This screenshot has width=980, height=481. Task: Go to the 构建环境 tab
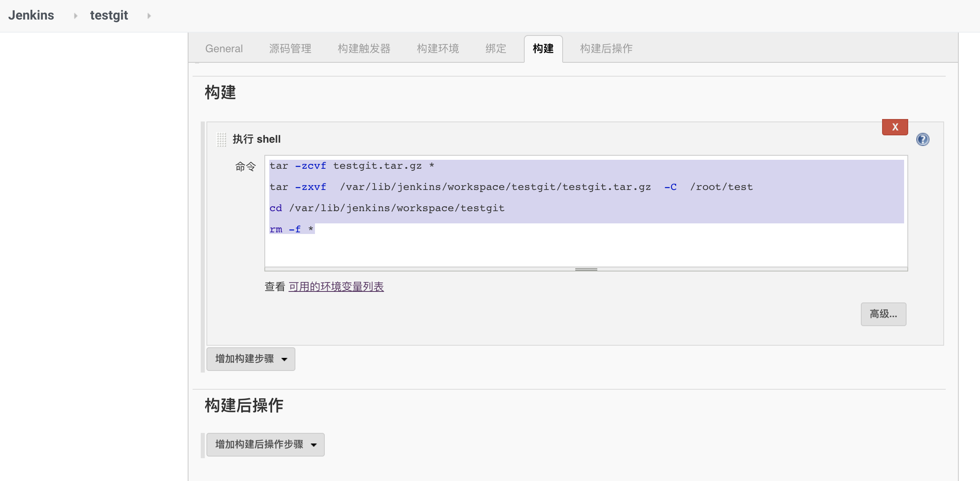(x=438, y=49)
